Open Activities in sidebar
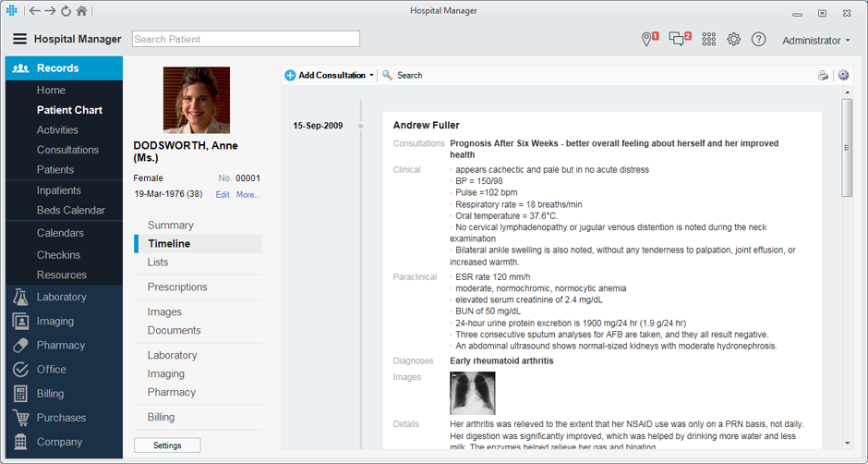Image resolution: width=868 pixels, height=464 pixels. click(x=57, y=130)
